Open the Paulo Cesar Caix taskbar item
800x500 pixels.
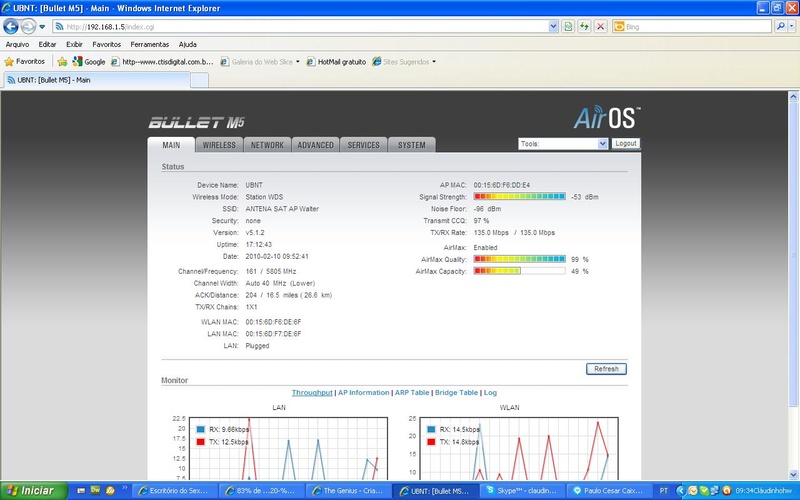click(610, 491)
